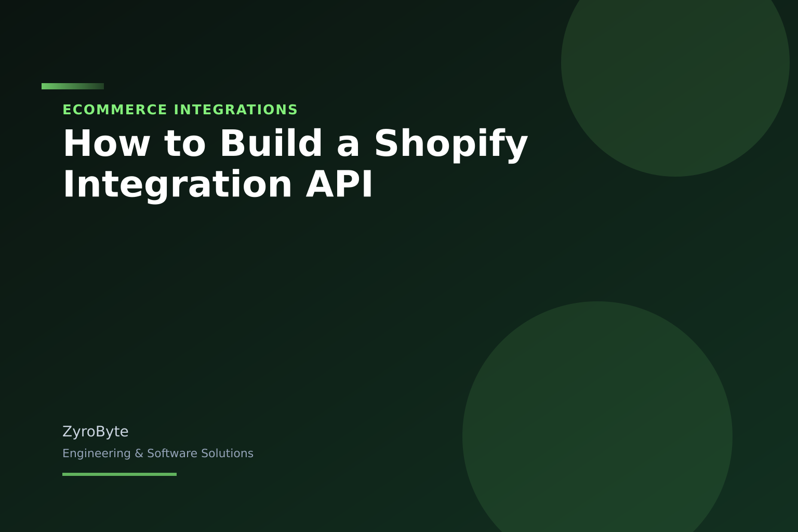This screenshot has width=798, height=532.
Task: Select the Engineering & Software Solutions tagline
Action: coord(158,453)
